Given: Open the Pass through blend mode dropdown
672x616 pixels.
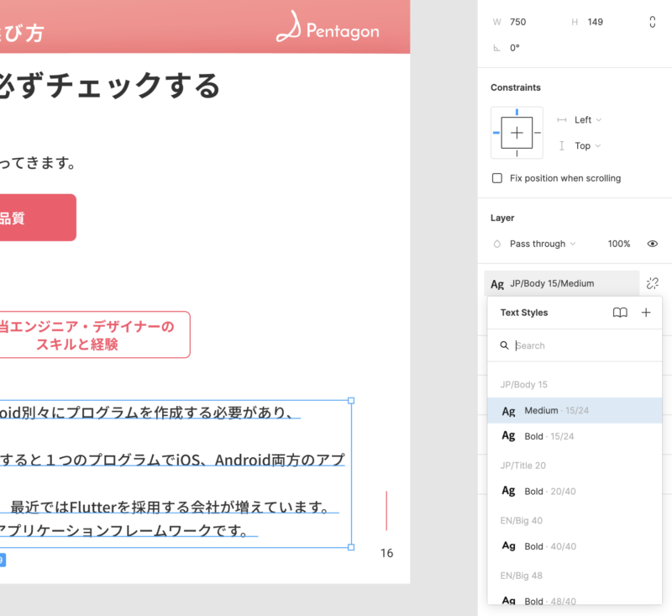Looking at the screenshot, I should point(542,244).
